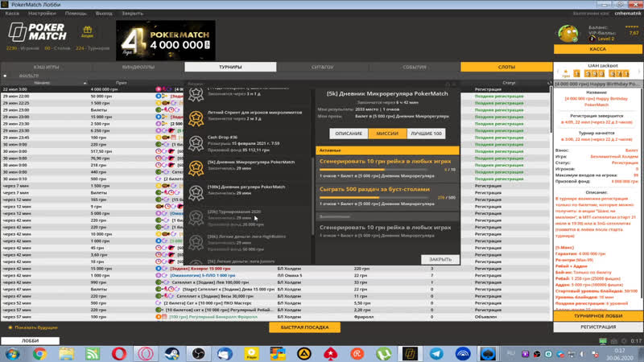Open the Настройки menu
Image resolution: width=644 pixels, height=362 pixels.
pos(42,13)
